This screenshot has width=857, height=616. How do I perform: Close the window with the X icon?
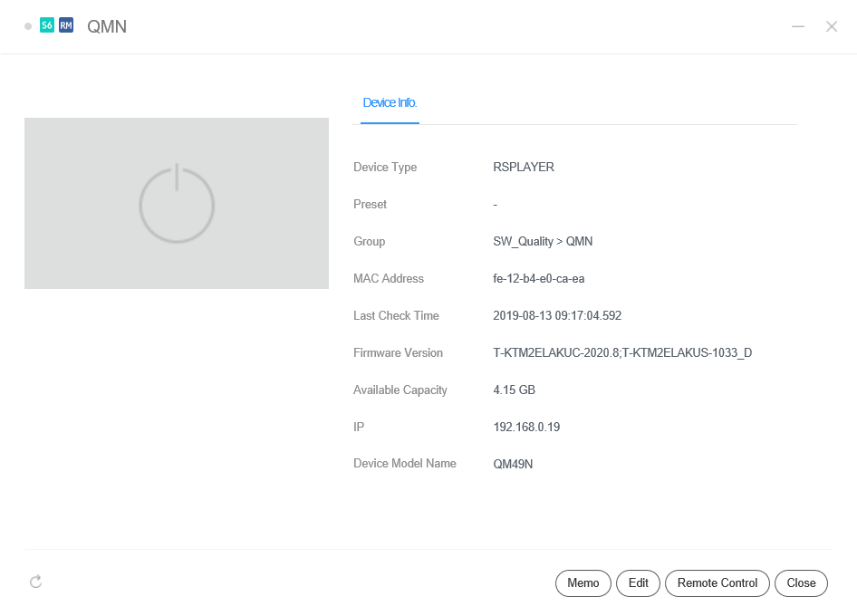[x=832, y=26]
